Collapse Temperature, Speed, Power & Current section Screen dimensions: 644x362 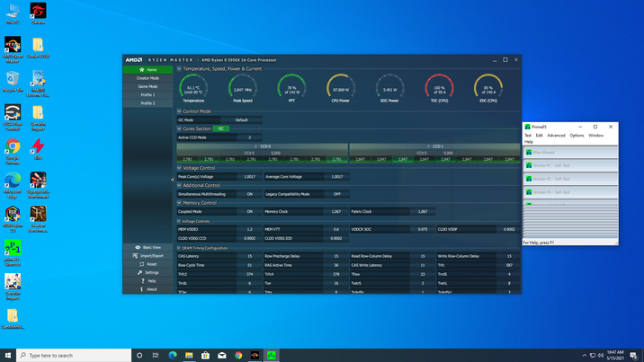(179, 69)
